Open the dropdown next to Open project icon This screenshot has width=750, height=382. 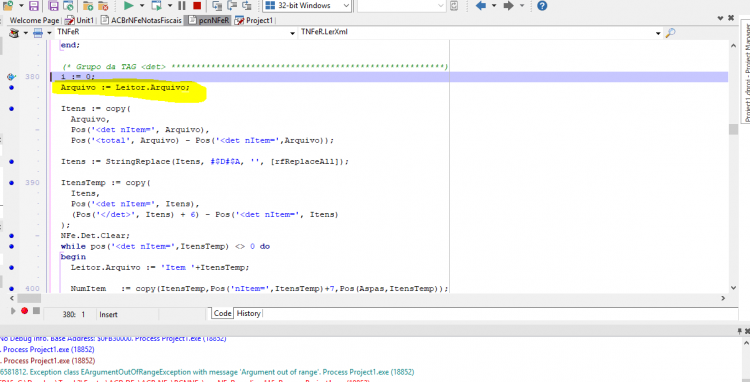[x=21, y=6]
